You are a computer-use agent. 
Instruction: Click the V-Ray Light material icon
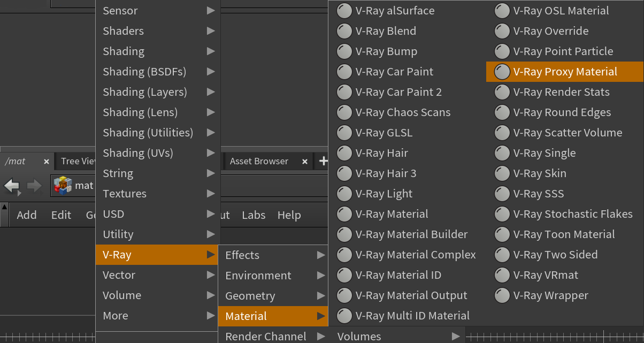344,194
